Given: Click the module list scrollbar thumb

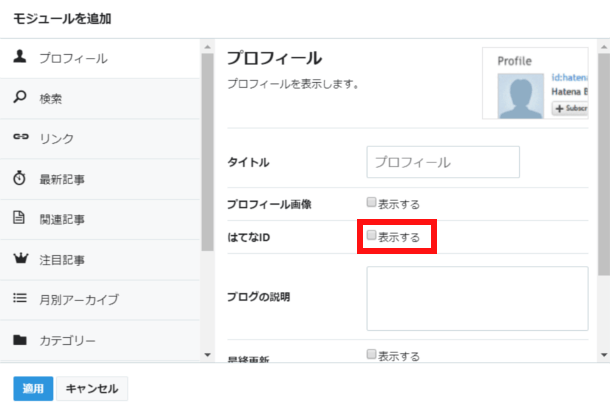Looking at the screenshot, I should coord(207,152).
